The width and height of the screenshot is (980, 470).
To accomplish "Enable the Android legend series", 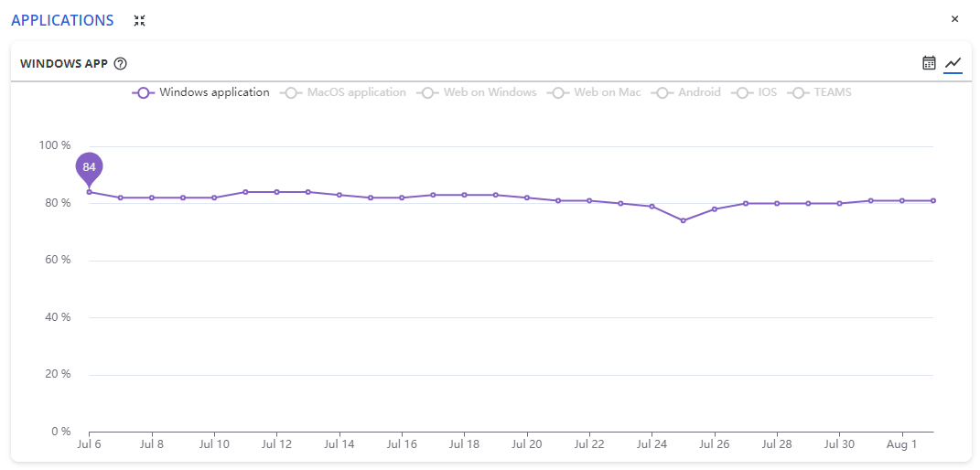I will tap(685, 92).
